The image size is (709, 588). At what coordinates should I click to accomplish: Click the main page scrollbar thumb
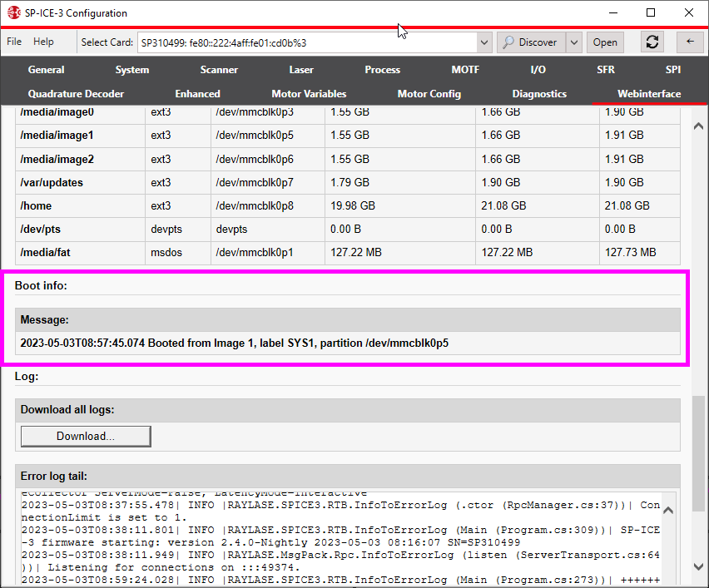click(x=698, y=453)
